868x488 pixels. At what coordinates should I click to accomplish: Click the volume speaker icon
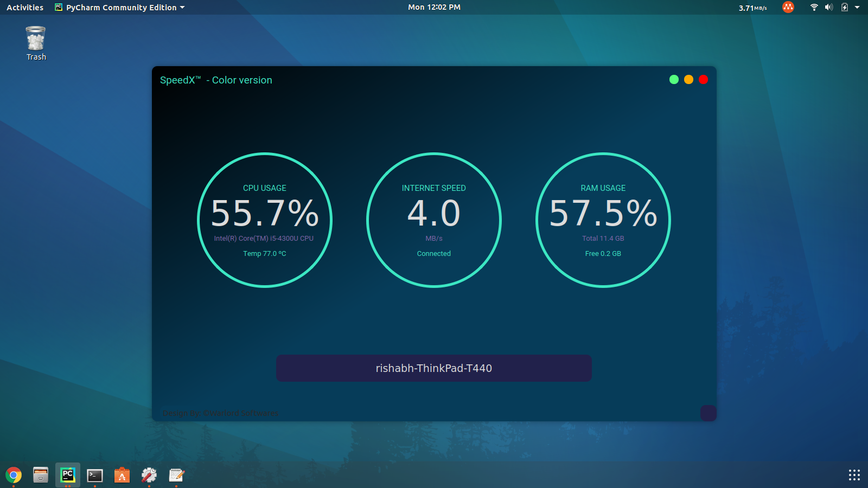829,7
